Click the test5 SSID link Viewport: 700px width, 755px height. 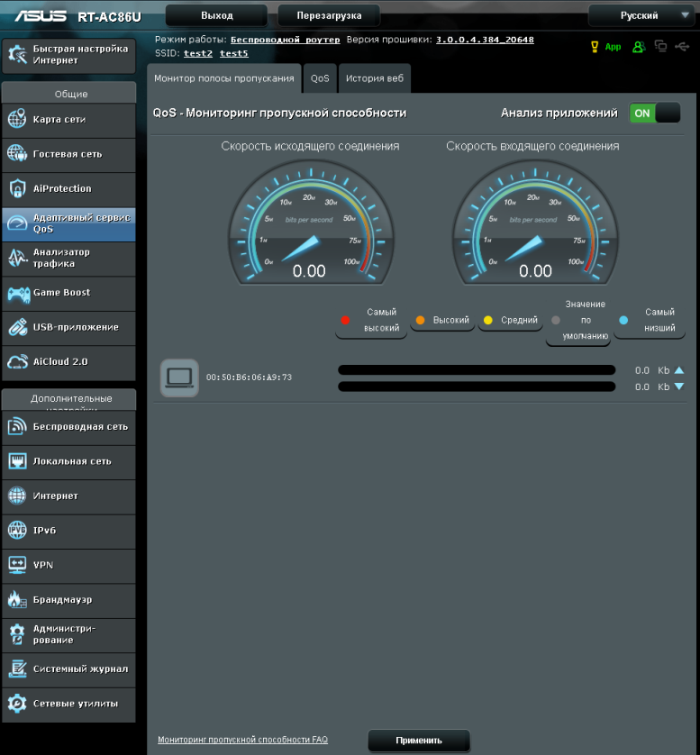tap(234, 53)
